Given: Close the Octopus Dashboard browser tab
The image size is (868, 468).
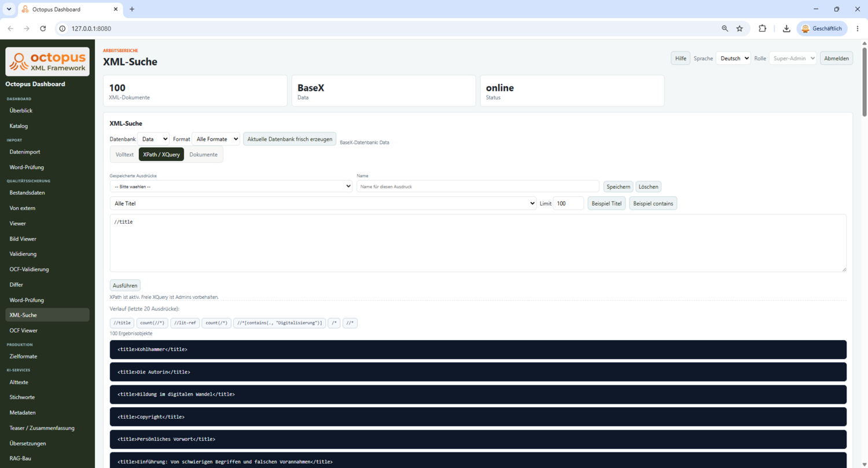Looking at the screenshot, I should pos(116,9).
